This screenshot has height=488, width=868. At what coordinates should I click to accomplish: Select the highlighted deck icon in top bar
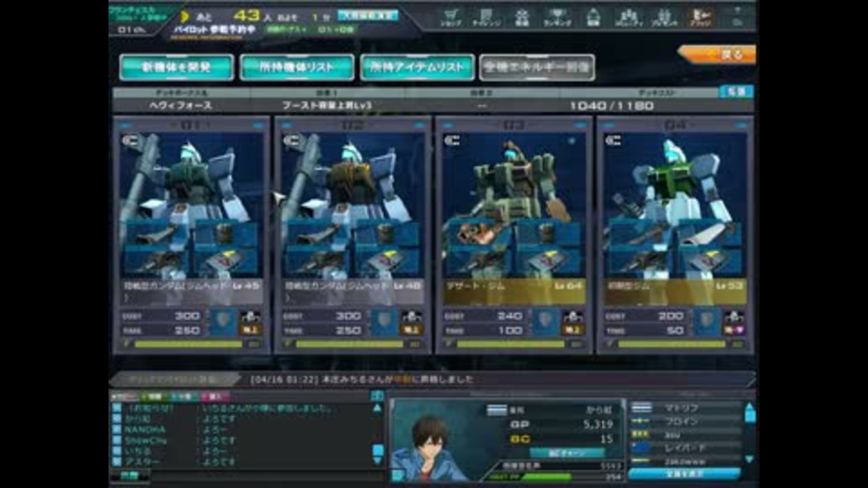pos(700,17)
